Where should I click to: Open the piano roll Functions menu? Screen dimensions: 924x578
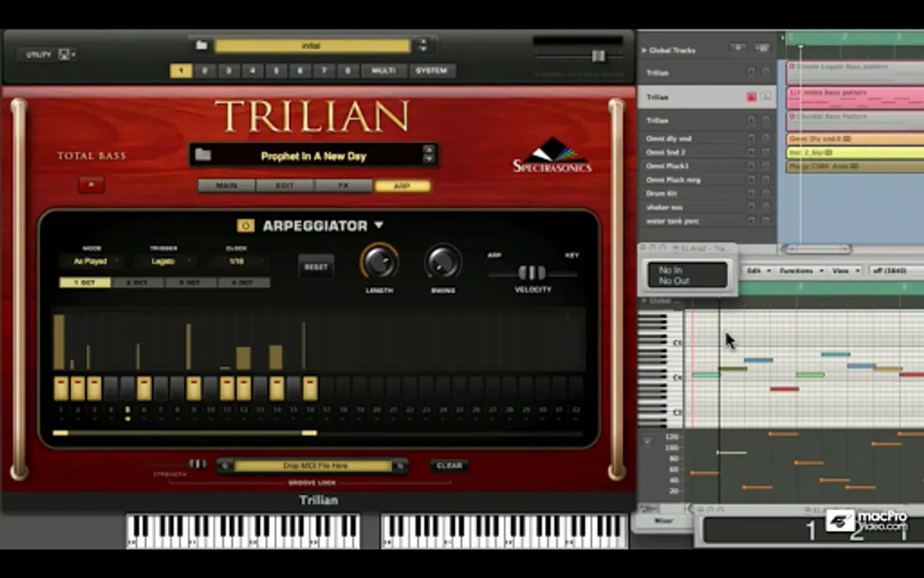click(801, 271)
